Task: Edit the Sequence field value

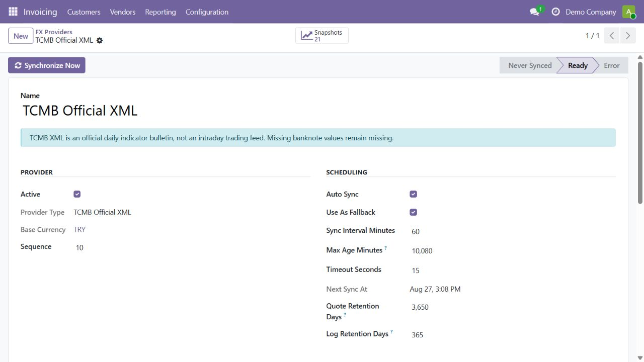Action: coord(192,247)
